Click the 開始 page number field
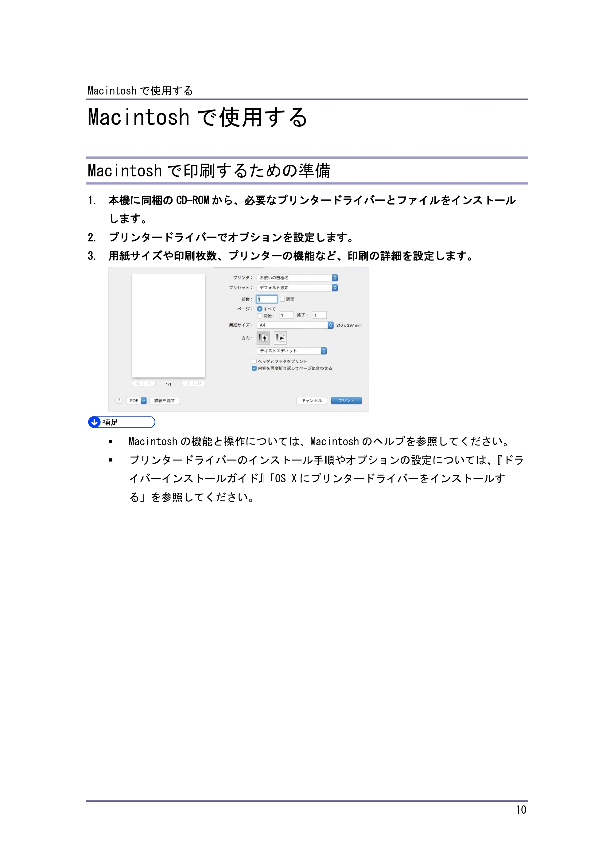Viewport: 614px width, 868px height. pyautogui.click(x=286, y=315)
